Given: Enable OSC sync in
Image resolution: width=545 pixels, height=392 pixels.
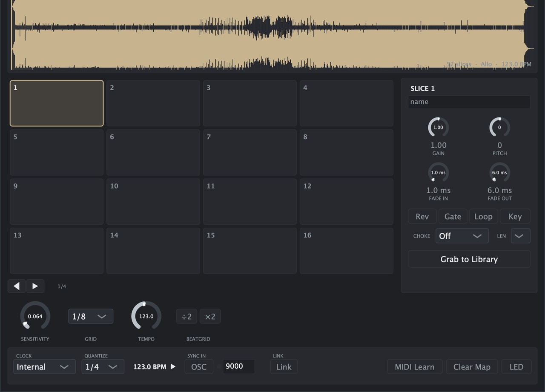Looking at the screenshot, I should pos(199,366).
